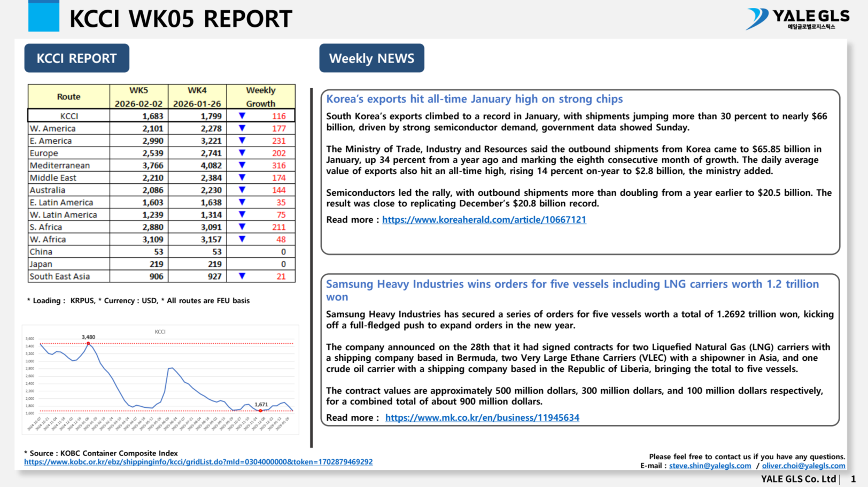The height and width of the screenshot is (487, 868).
Task: Click the decline arrow beside S. Africa growth
Action: (242, 227)
